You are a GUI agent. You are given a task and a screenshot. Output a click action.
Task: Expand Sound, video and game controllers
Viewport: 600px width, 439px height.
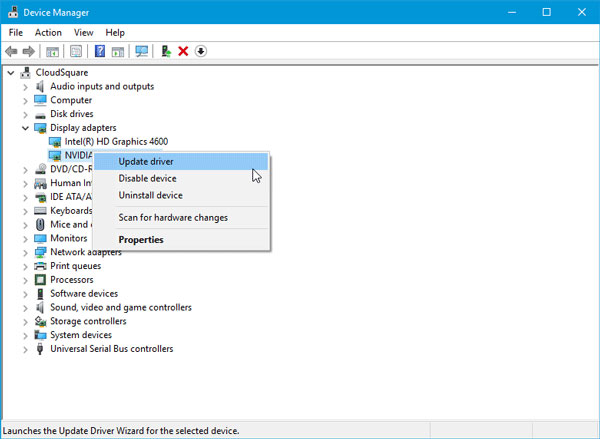(x=25, y=308)
